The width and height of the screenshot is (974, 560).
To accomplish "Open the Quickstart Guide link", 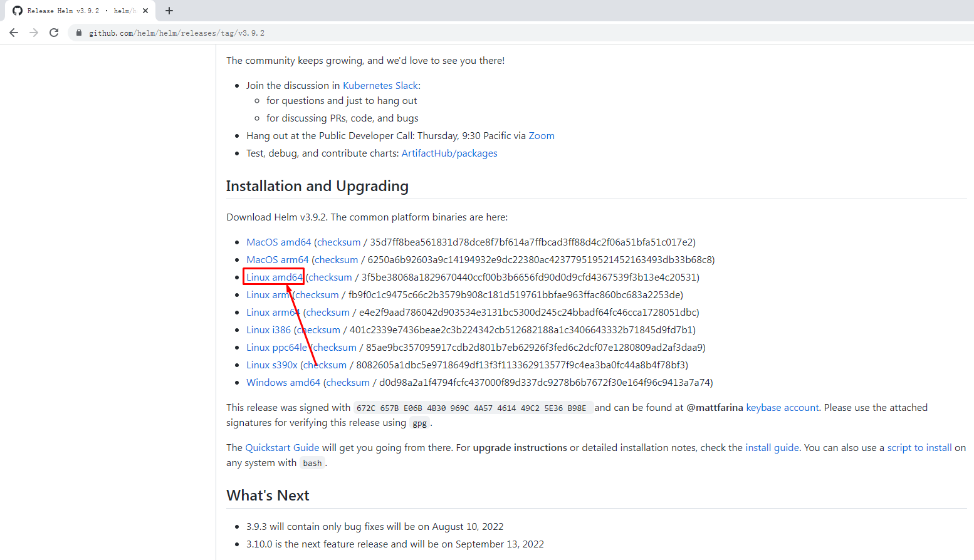I will (x=282, y=447).
